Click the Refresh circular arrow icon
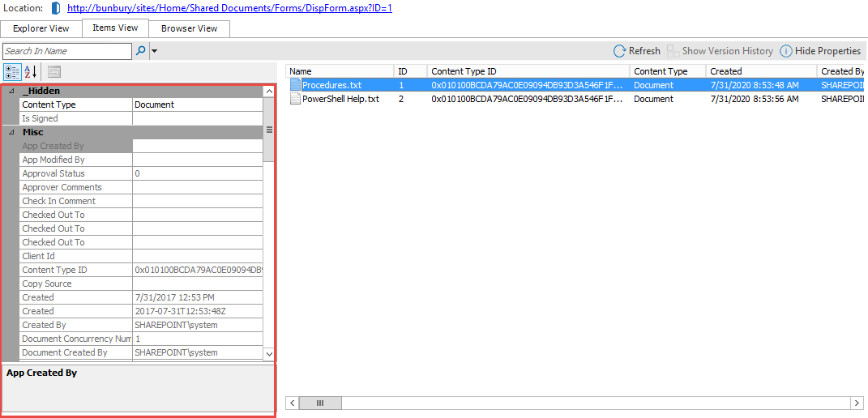 click(x=619, y=51)
